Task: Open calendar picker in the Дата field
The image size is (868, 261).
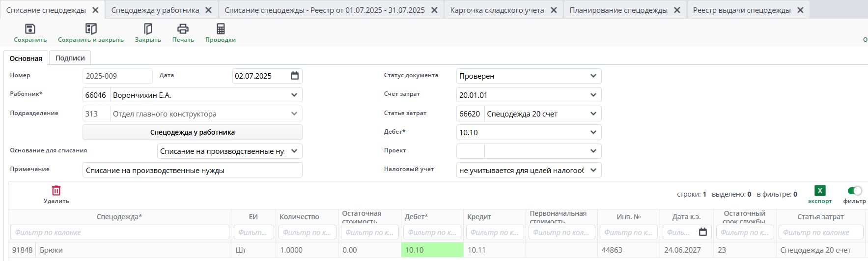Action: 295,76
